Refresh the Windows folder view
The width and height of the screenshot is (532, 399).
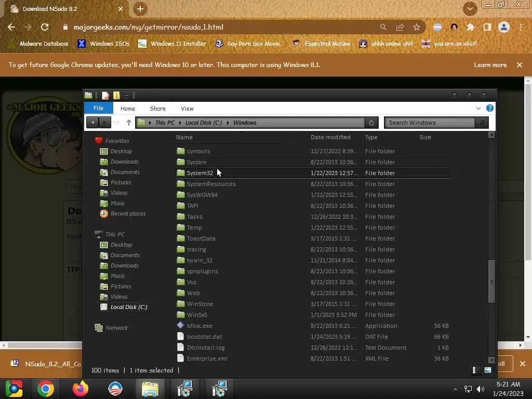coord(371,123)
